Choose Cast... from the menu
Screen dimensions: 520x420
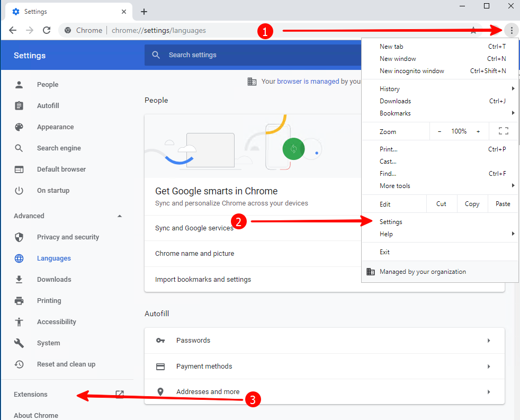pyautogui.click(x=440, y=161)
